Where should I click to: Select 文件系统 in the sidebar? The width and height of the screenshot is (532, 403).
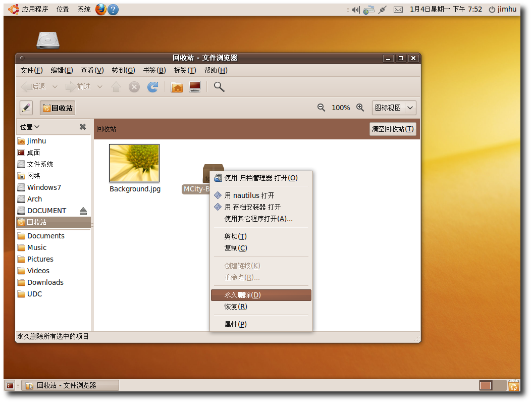tap(54, 164)
